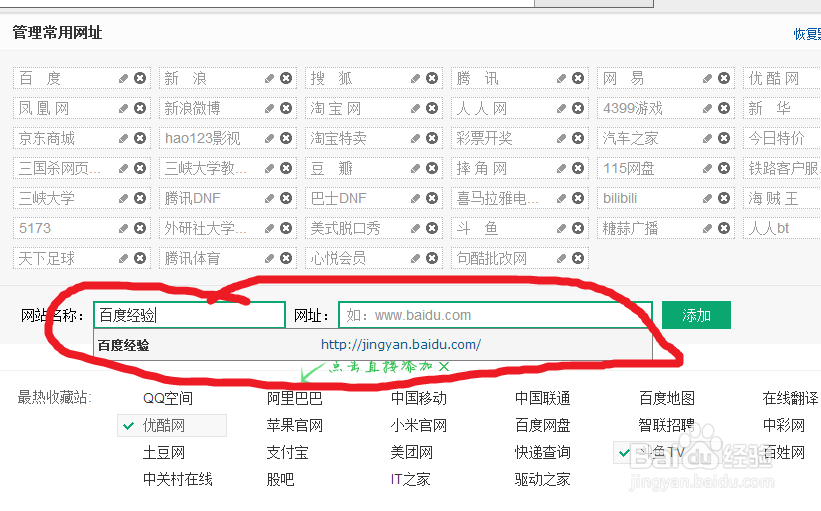Add 中国联通 from hot sites

[x=543, y=398]
